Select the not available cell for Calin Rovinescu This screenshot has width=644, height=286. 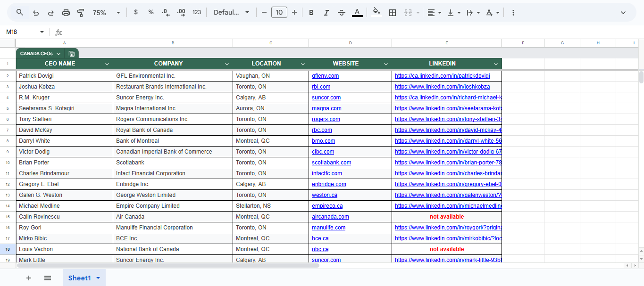point(447,217)
